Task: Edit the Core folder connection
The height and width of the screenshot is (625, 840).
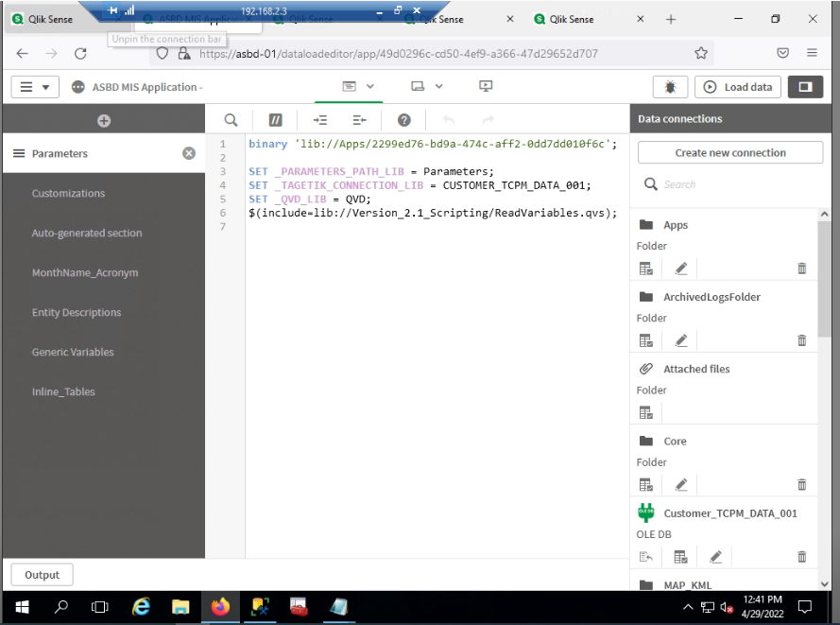Action: tap(681, 484)
